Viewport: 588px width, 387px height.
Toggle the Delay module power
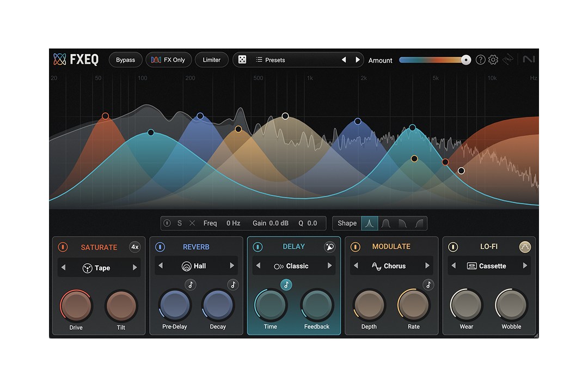[x=258, y=247]
